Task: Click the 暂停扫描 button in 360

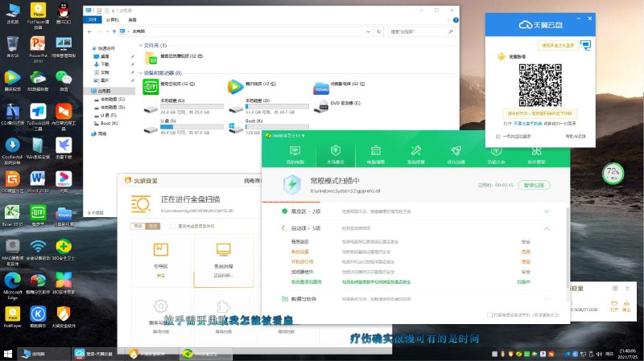Action: tap(534, 185)
